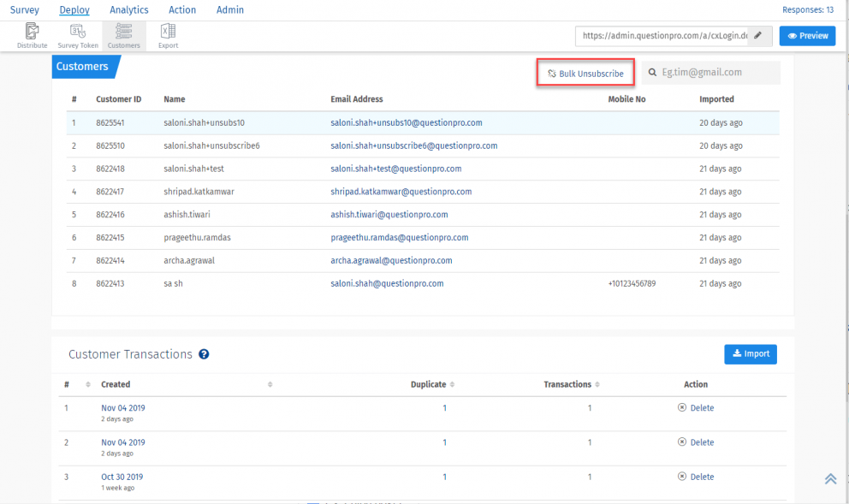Select the survey URL text field
The height and width of the screenshot is (504, 849).
coord(663,36)
